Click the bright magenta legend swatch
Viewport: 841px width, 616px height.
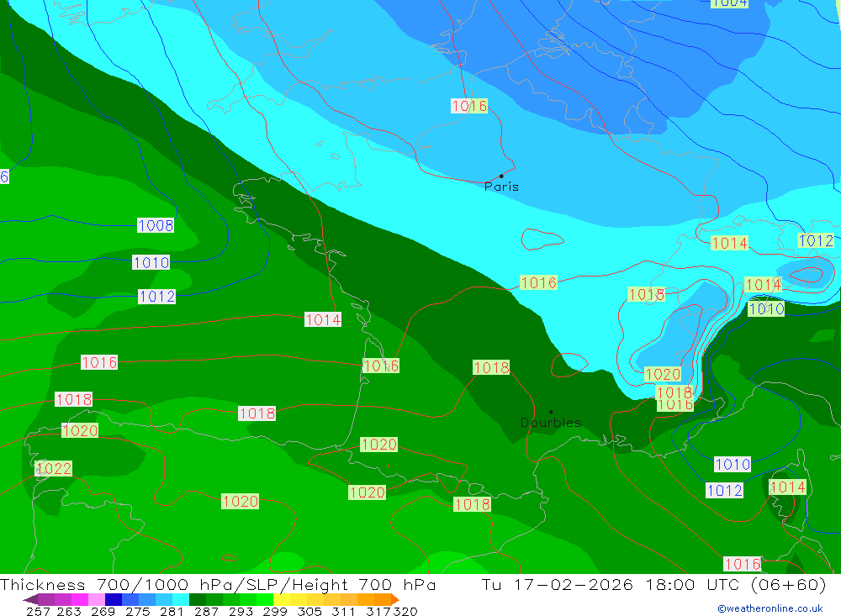78,599
